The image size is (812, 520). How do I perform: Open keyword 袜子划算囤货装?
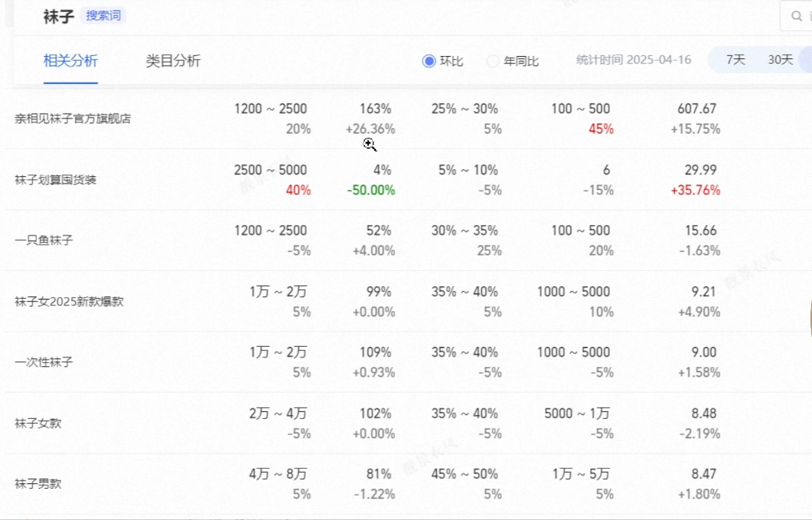pos(55,179)
